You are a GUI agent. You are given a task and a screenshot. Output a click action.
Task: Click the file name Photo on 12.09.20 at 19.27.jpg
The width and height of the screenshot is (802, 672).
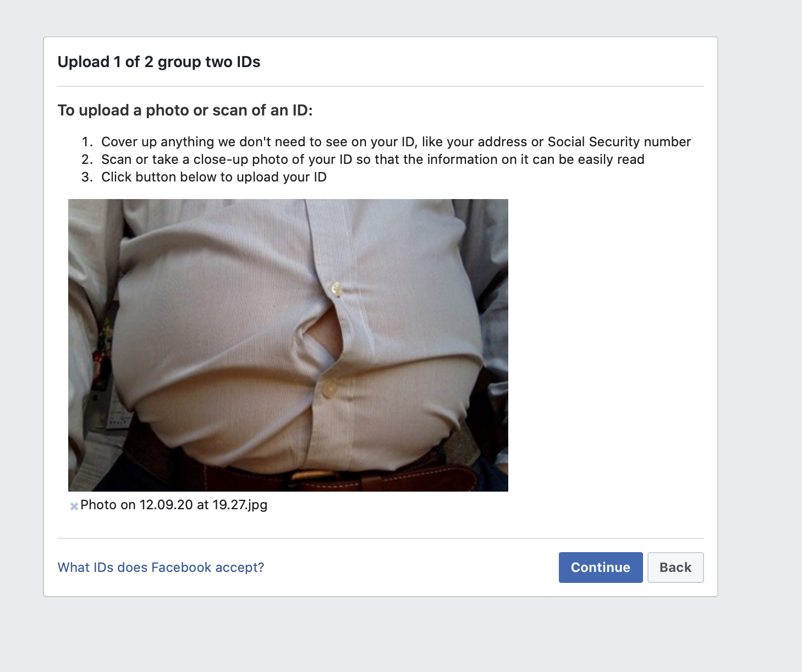coord(174,505)
